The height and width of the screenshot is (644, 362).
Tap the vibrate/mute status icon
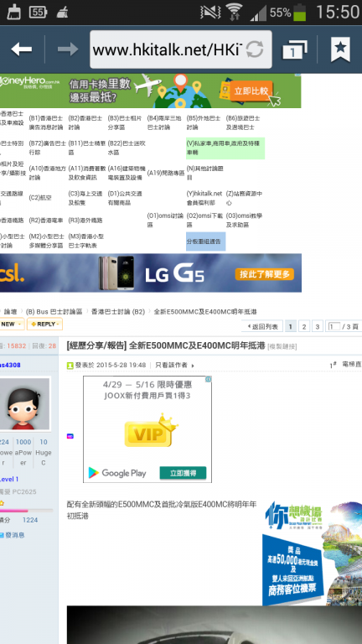click(210, 12)
